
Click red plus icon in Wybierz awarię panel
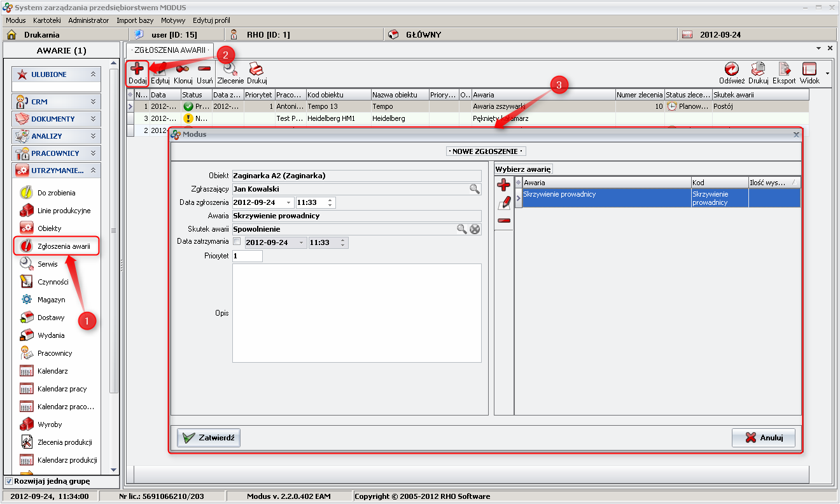point(503,185)
